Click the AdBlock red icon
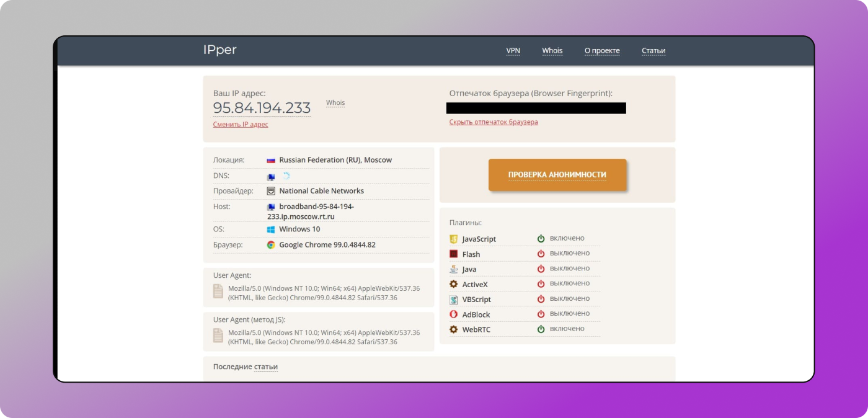The width and height of the screenshot is (868, 418). tap(454, 314)
